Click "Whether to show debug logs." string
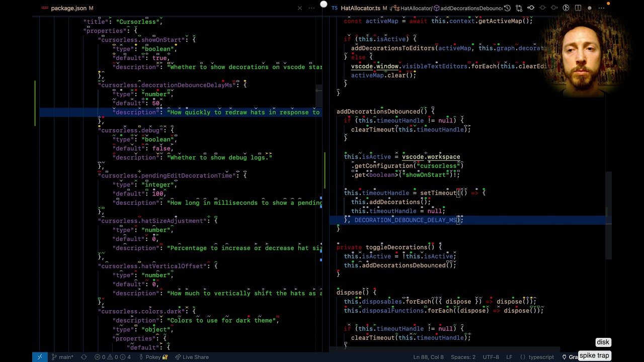Viewport: 644px width, 362px height. coord(219,157)
